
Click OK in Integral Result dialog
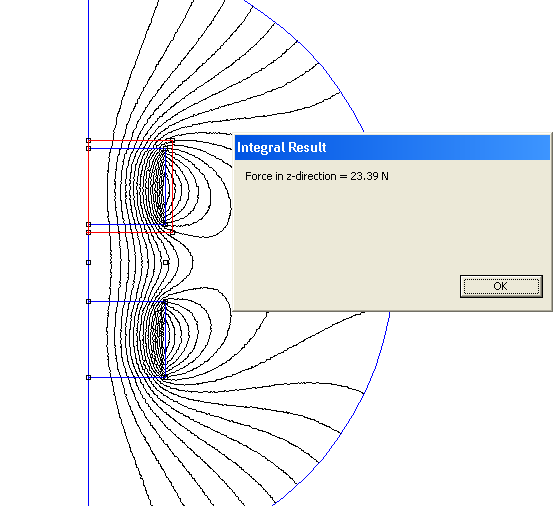(501, 286)
